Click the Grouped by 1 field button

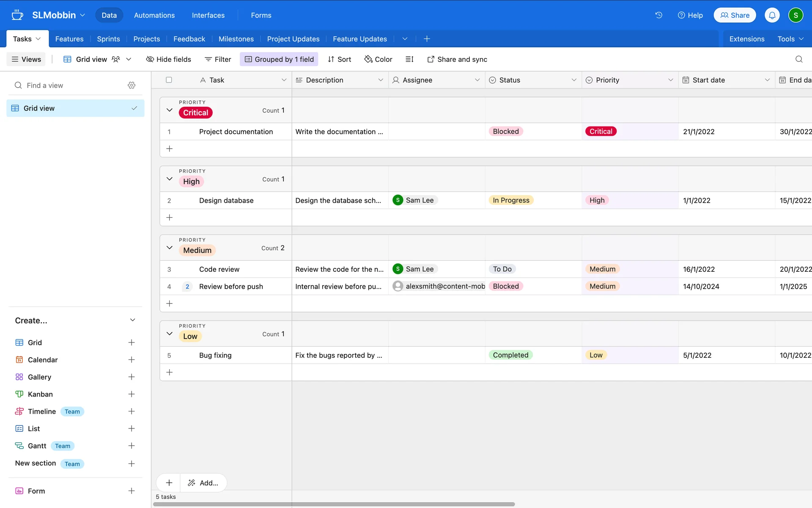(x=279, y=59)
